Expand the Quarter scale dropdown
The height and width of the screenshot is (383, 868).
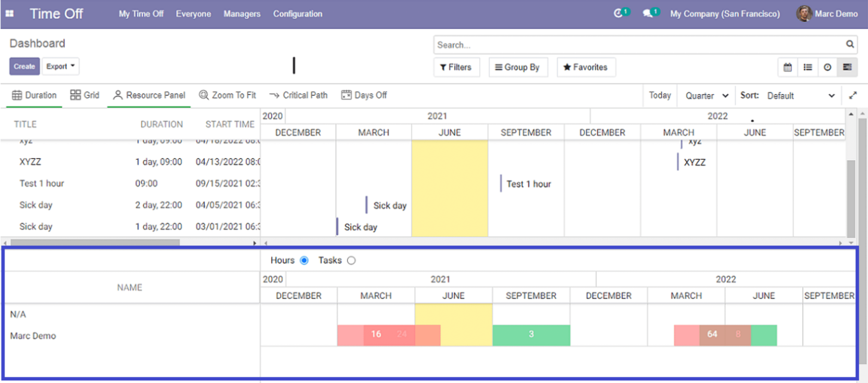(706, 96)
